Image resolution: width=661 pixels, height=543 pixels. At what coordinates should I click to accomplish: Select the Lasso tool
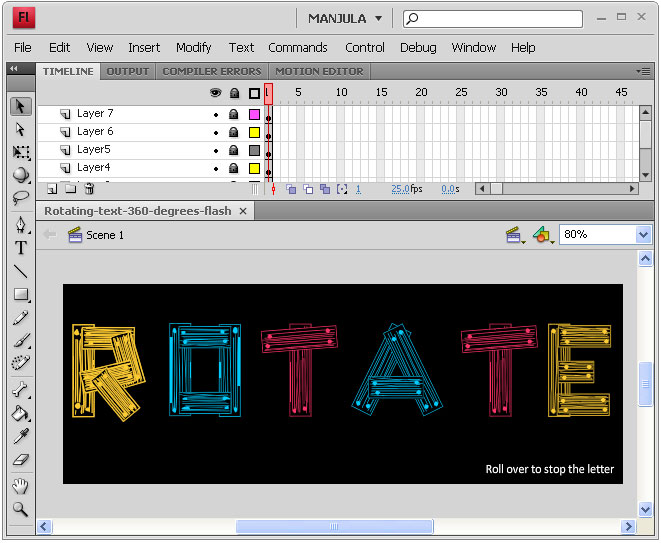pyautogui.click(x=21, y=197)
